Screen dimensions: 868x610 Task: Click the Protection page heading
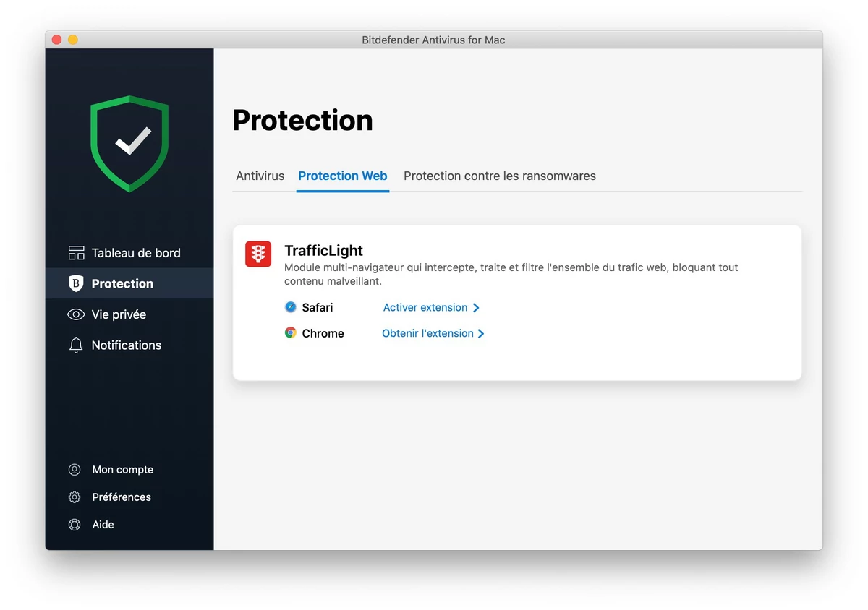[302, 120]
